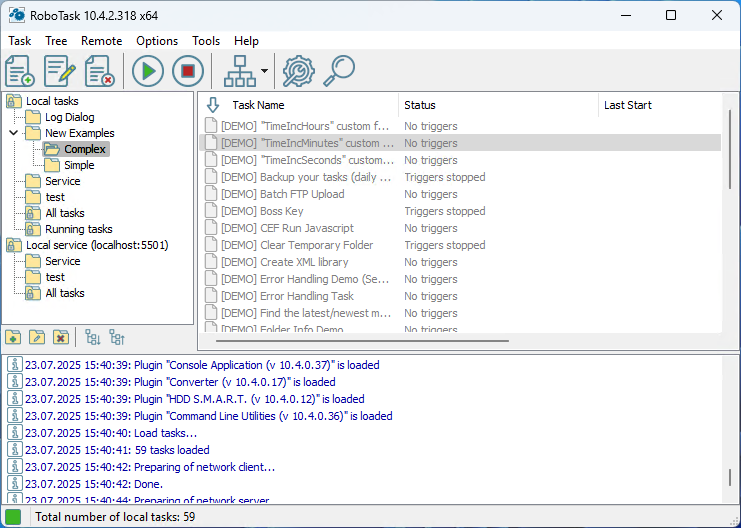Screen dimensions: 741x528
Task: Click the collapse tree icon with up arrow
Action: pyautogui.click(x=117, y=338)
